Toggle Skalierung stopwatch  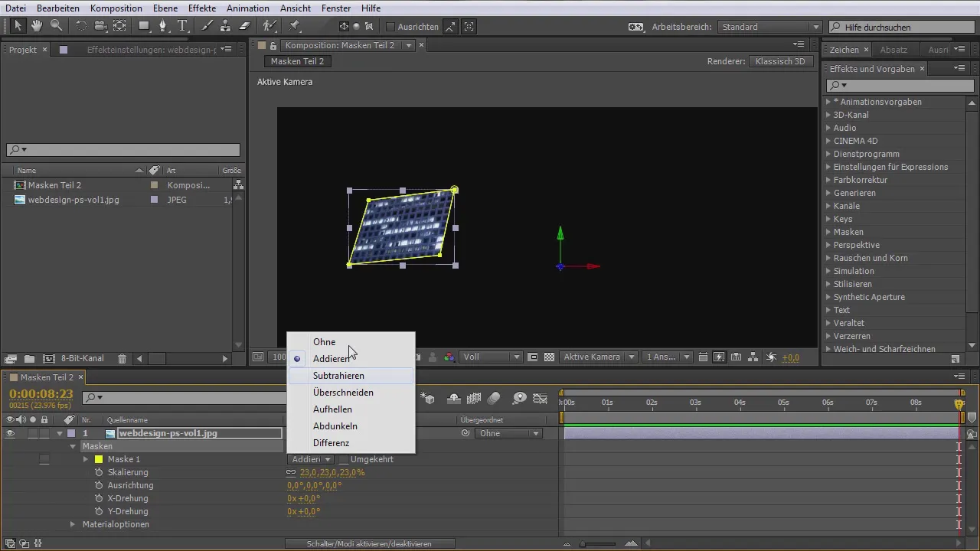tap(99, 472)
